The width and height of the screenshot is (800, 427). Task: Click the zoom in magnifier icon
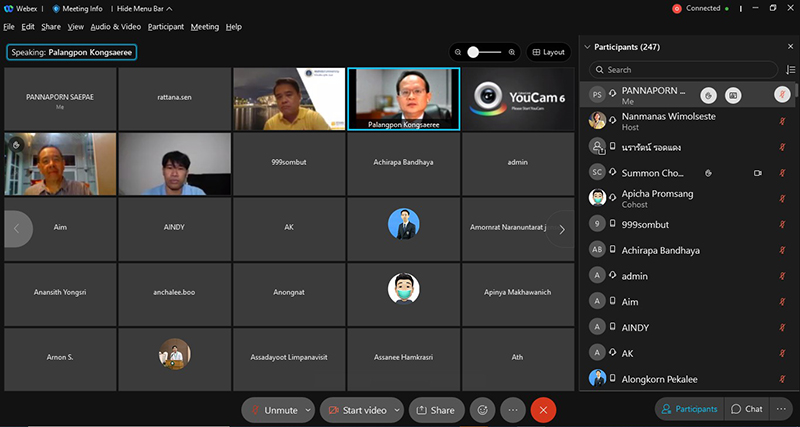pyautogui.click(x=512, y=52)
